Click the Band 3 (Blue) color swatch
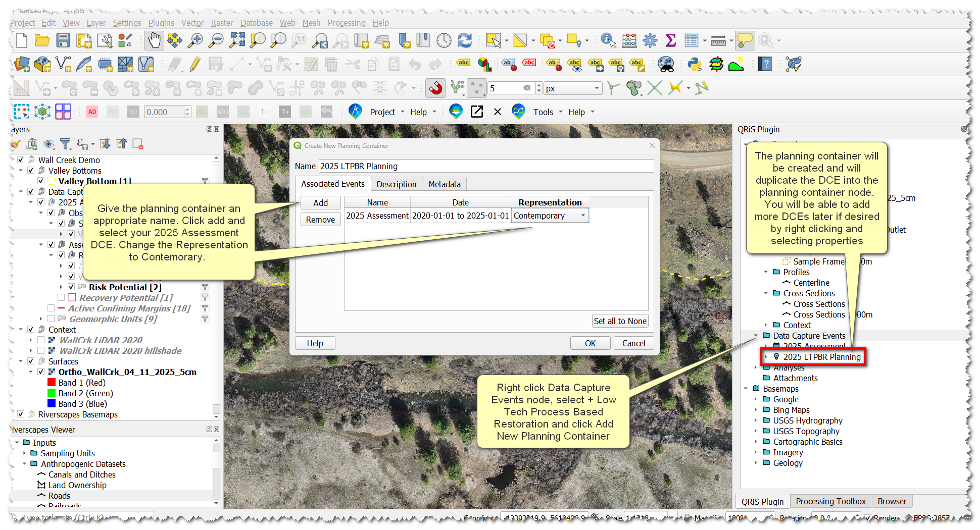This screenshot has width=980, height=530. [52, 404]
